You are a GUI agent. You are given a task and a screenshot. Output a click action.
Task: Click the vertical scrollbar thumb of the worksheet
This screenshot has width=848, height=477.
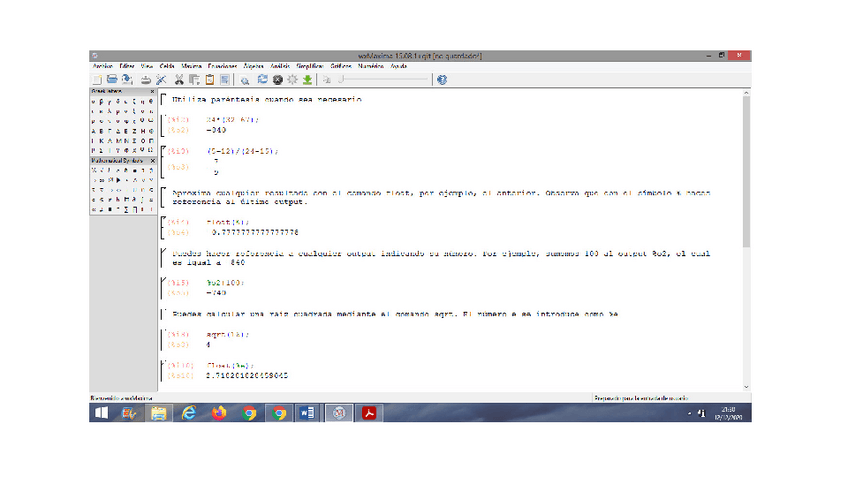click(x=746, y=171)
